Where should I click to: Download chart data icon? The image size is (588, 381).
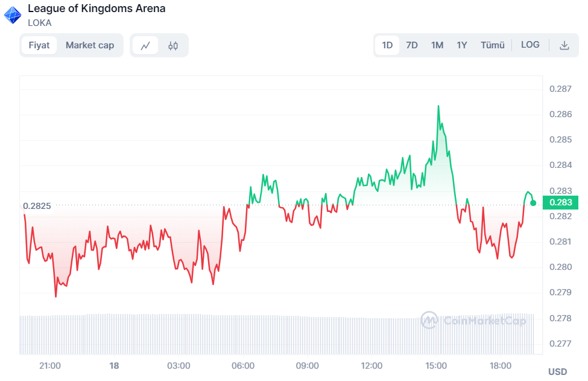point(564,45)
